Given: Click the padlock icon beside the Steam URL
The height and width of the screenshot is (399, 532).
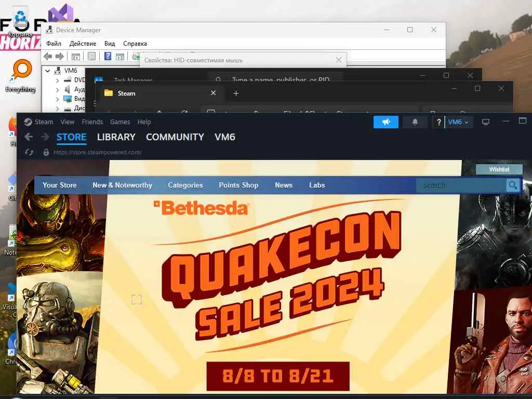Looking at the screenshot, I should 46,152.
